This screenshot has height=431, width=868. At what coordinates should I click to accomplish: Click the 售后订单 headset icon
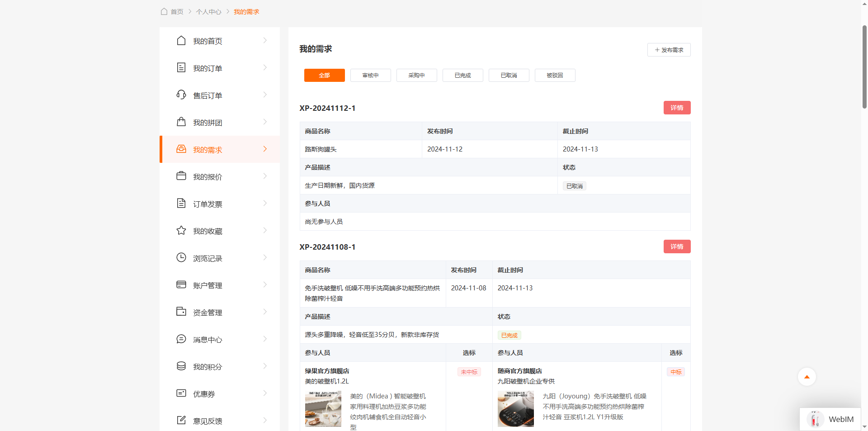click(181, 95)
